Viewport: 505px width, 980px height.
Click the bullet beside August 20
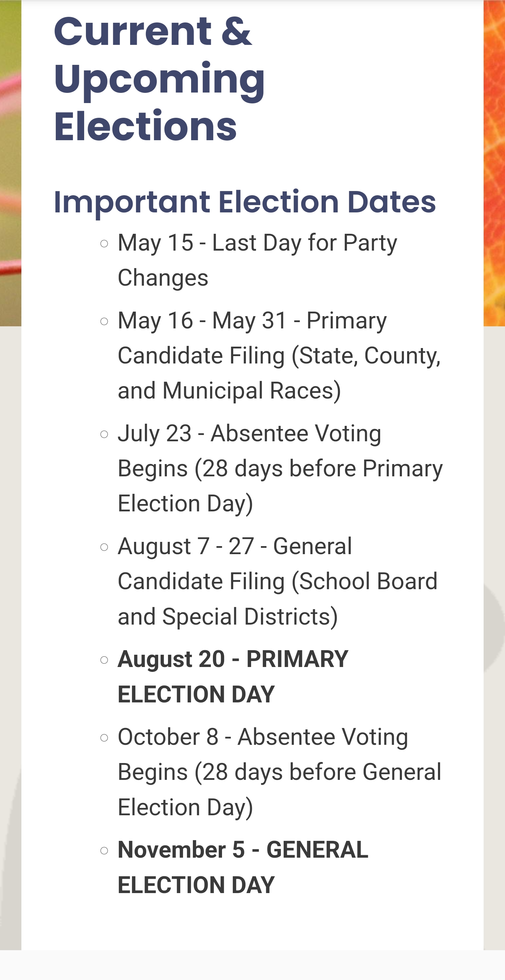pyautogui.click(x=104, y=660)
